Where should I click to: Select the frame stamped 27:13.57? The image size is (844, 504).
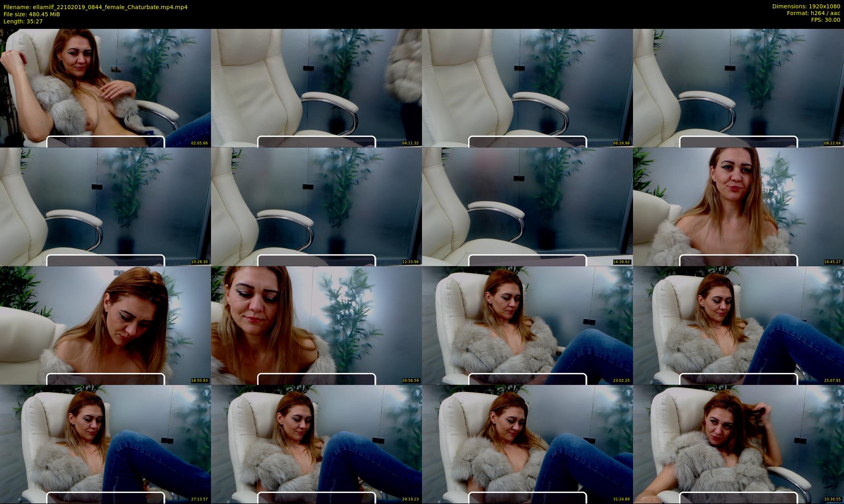(x=105, y=444)
